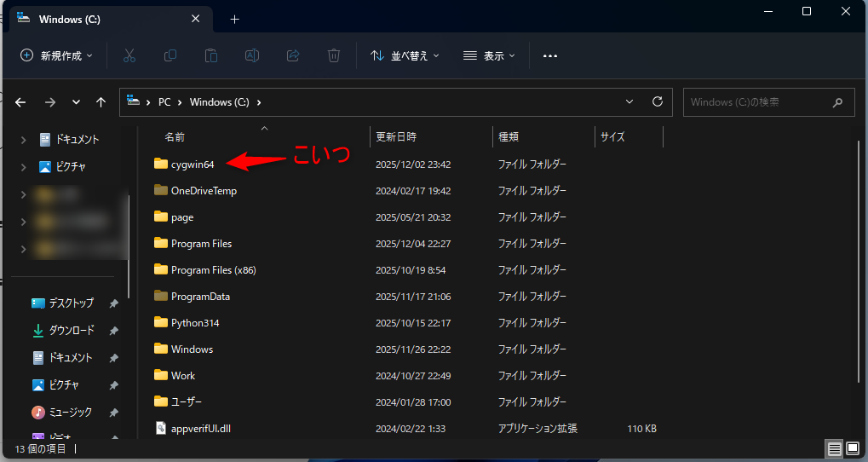Click PC in the address breadcrumb
The height and width of the screenshot is (462, 868).
164,102
